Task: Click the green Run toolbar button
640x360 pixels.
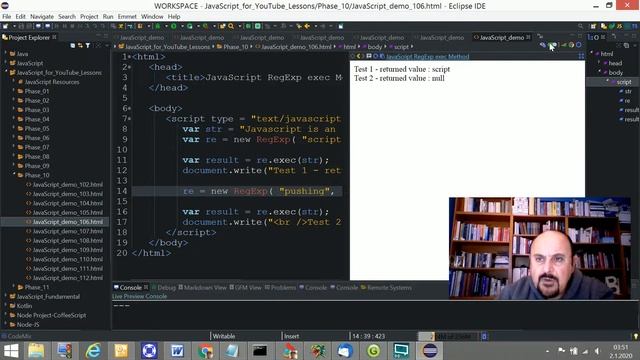Action: 173,26
